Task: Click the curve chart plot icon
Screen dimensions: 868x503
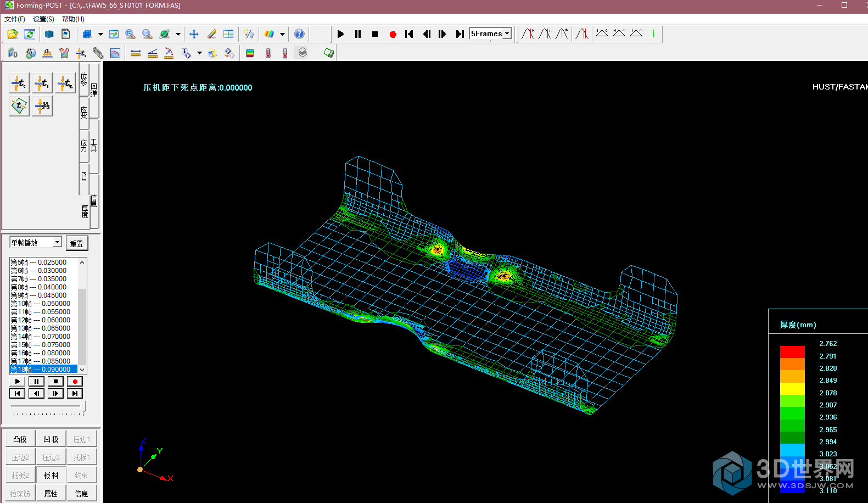Action: point(115,53)
